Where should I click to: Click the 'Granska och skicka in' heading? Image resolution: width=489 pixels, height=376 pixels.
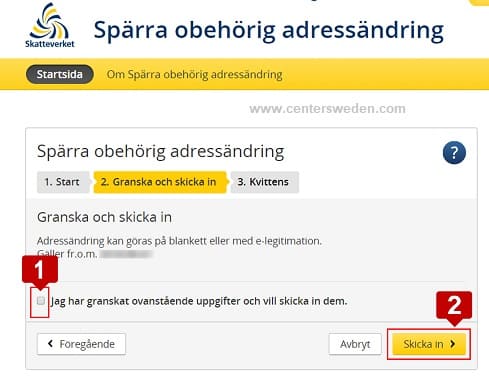click(x=104, y=217)
